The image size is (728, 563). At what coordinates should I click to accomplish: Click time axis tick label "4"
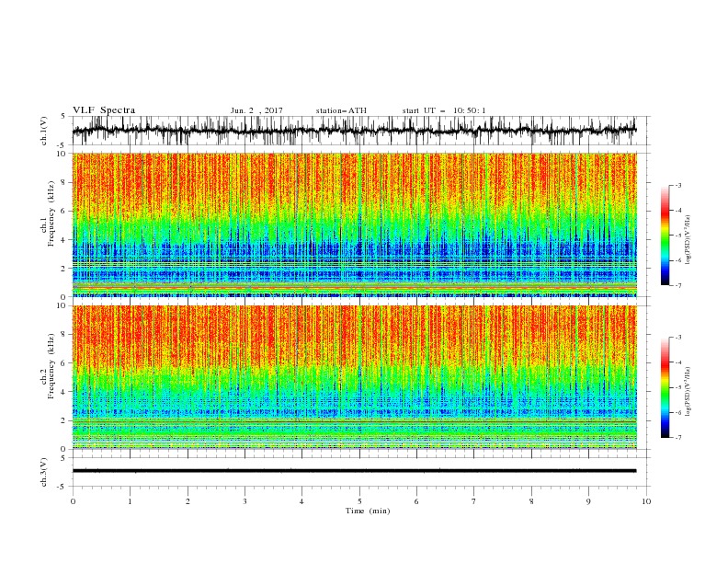[x=301, y=501]
